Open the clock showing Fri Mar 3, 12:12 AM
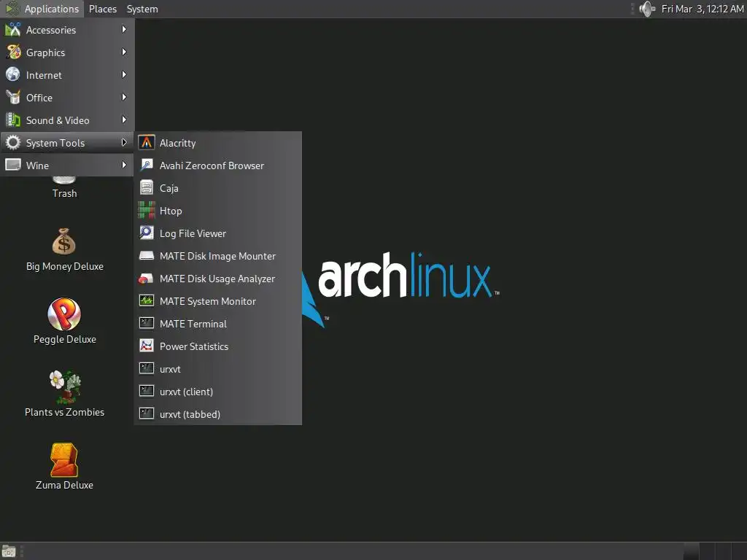The image size is (747, 560). [x=703, y=9]
